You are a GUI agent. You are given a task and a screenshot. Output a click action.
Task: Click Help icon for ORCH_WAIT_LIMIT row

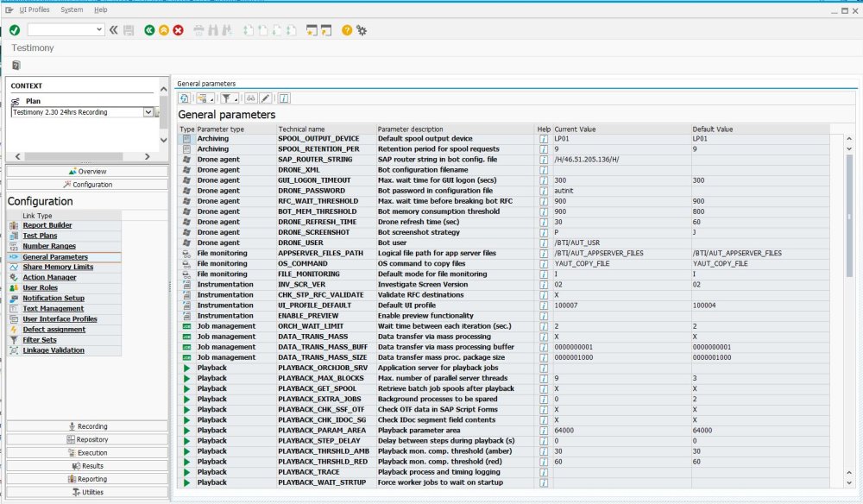tap(543, 326)
